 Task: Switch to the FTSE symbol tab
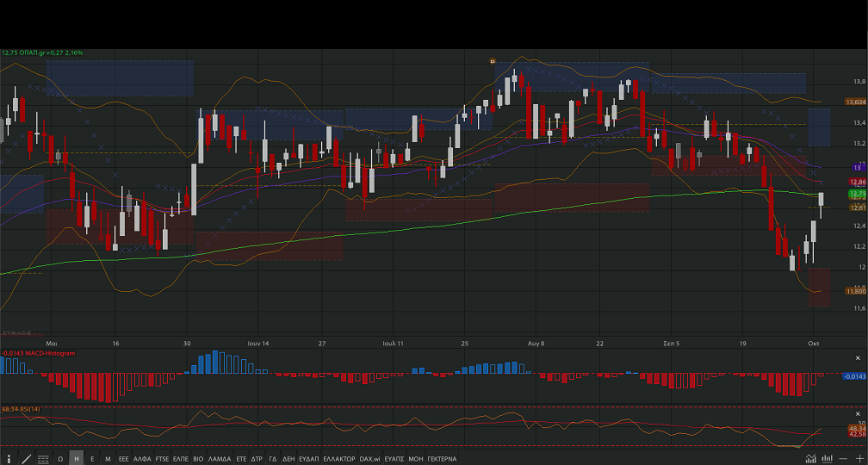coord(162,459)
